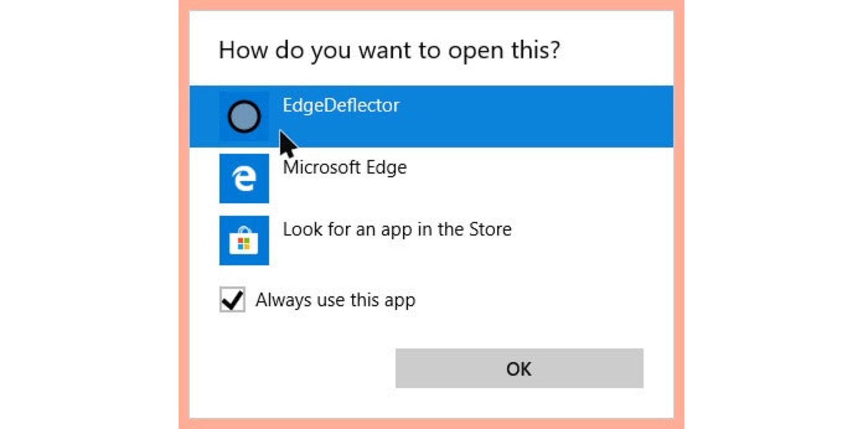
Task: Select the EdgeDeflector circle icon
Action: (x=244, y=117)
